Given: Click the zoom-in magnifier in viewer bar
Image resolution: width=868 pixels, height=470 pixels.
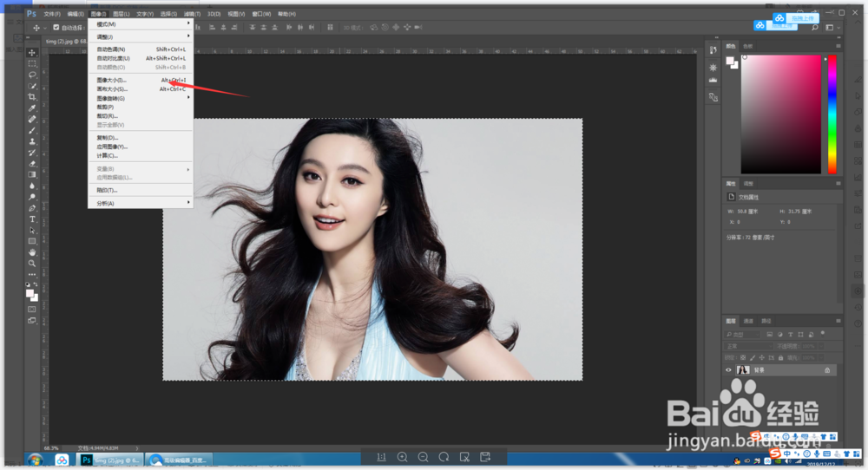Looking at the screenshot, I should click(403, 457).
